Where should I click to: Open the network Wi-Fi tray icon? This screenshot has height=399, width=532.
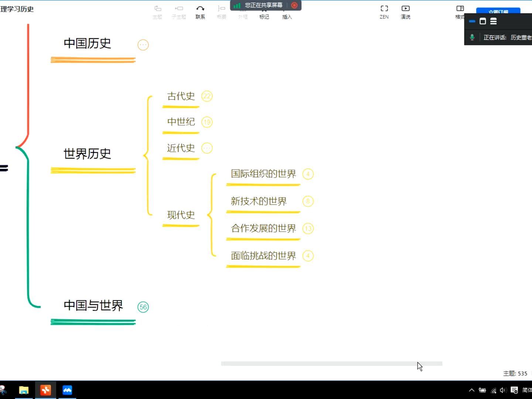click(494, 390)
